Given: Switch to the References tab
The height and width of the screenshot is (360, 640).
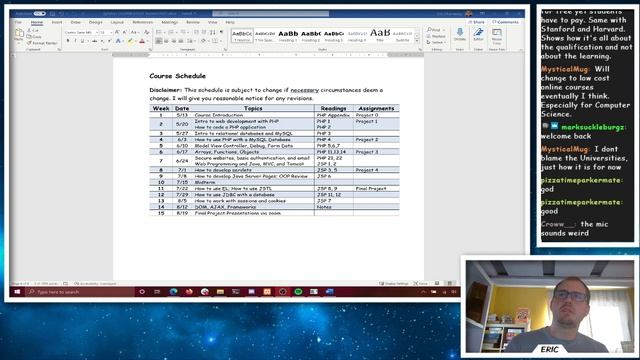Looking at the screenshot, I should (x=143, y=22).
